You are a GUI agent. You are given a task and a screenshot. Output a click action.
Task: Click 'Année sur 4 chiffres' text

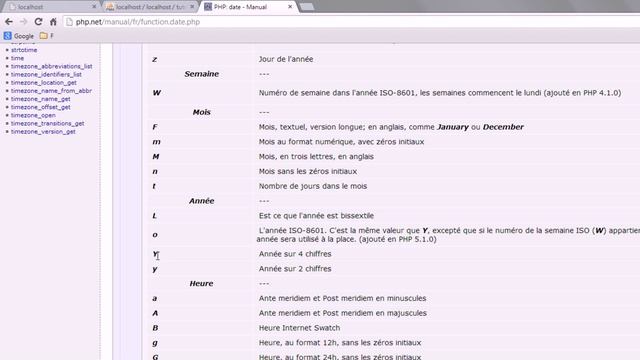point(295,254)
